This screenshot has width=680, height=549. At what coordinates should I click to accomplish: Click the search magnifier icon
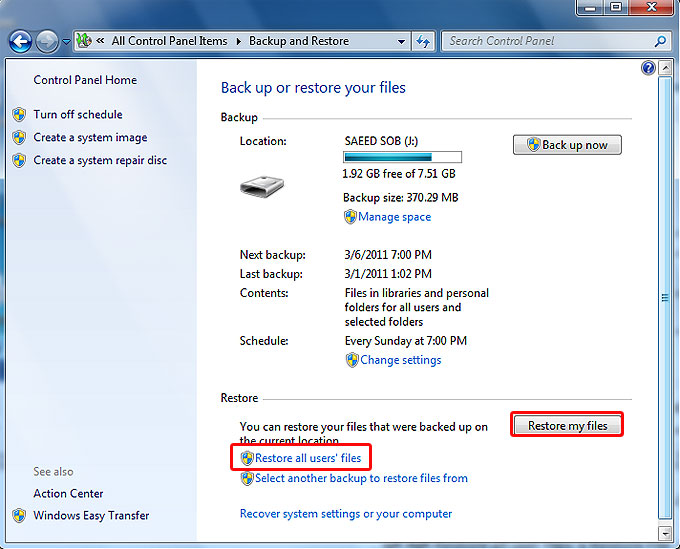coord(660,41)
